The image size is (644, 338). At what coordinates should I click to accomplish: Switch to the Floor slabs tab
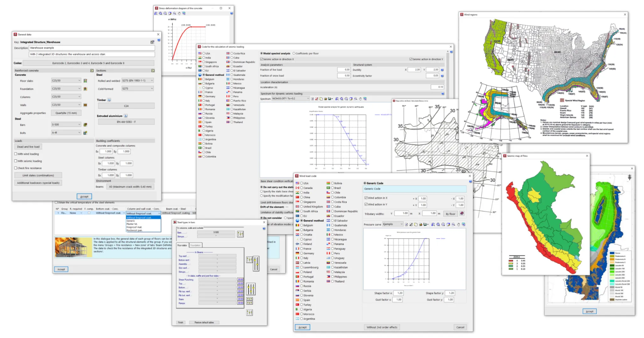tap(182, 245)
